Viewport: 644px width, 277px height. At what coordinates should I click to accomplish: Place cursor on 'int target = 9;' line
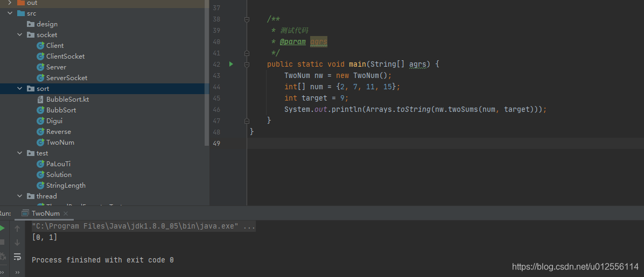tap(316, 98)
